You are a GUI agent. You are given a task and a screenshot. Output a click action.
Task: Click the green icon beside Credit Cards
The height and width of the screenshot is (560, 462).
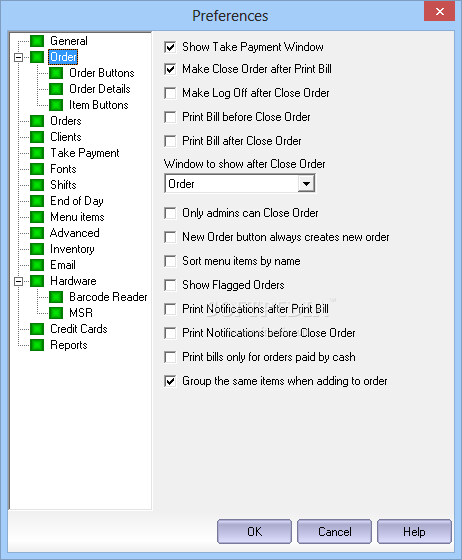(x=37, y=329)
